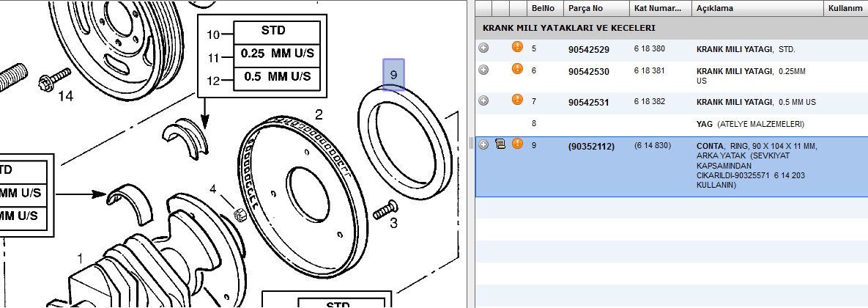Click the KRANK MILI YATAGI, 0.25MM US description
The height and width of the screenshot is (308, 868).
pos(751,76)
